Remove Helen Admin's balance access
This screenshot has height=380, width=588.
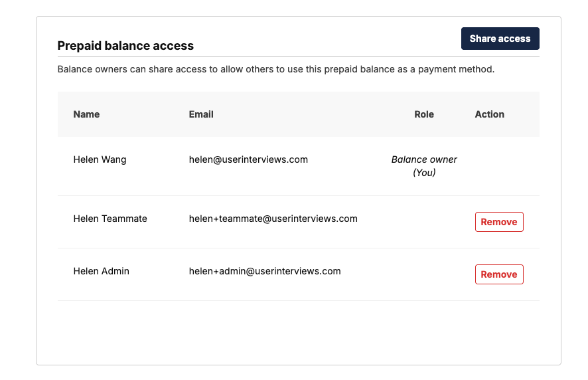[x=499, y=274]
